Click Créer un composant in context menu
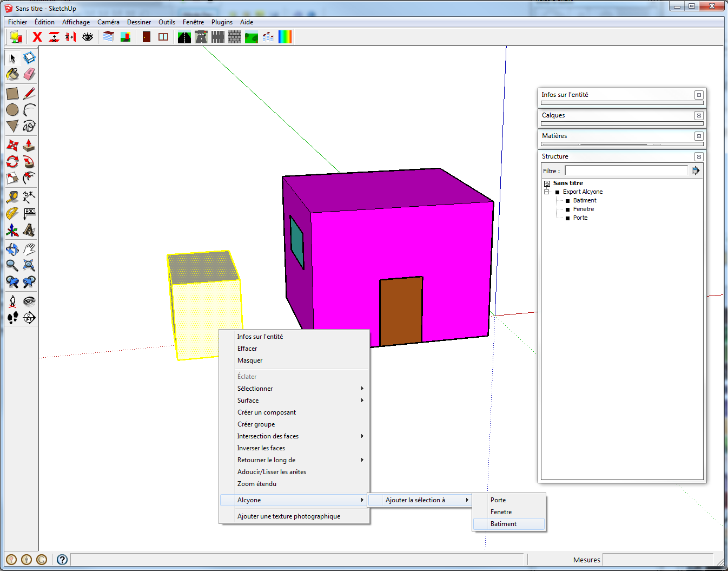The height and width of the screenshot is (571, 728). click(x=294, y=412)
